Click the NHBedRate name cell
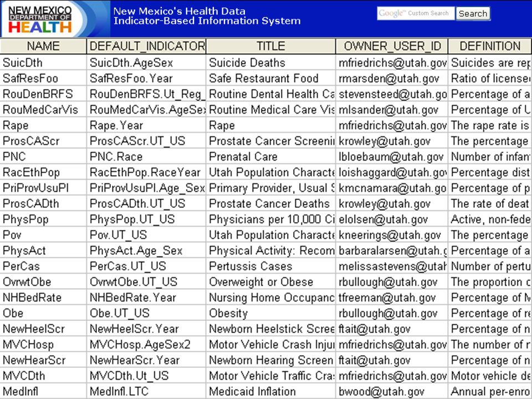The width and height of the screenshot is (532, 399). click(43, 298)
